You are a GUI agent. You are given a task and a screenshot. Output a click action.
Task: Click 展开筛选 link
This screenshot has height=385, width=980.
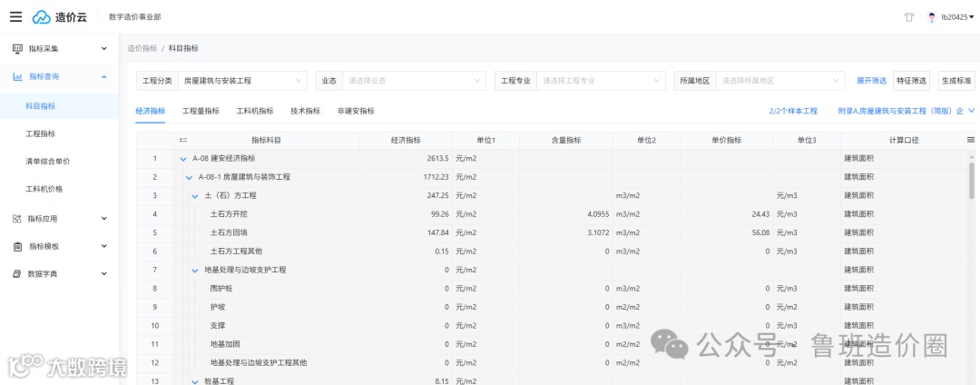(x=871, y=81)
